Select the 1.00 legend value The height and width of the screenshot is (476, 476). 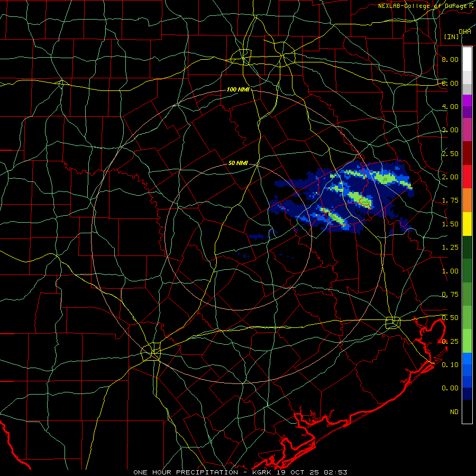tap(450, 271)
